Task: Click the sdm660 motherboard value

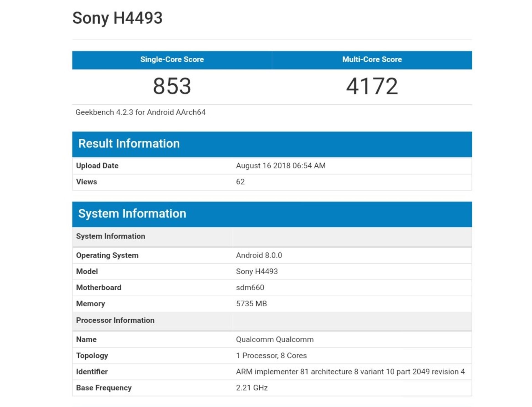Action: click(x=250, y=288)
